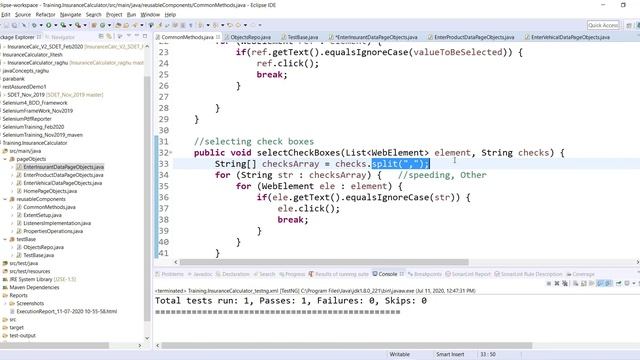Expand CommonMethods.java in Package Explorer
Image resolution: width=640 pixels, height=360 pixels.
12,207
